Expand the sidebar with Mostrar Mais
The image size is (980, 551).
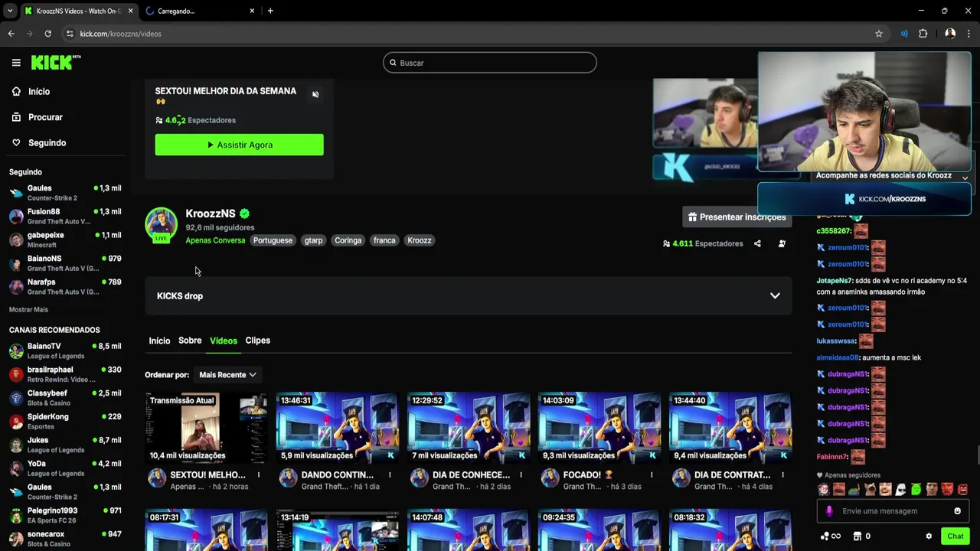coord(28,310)
